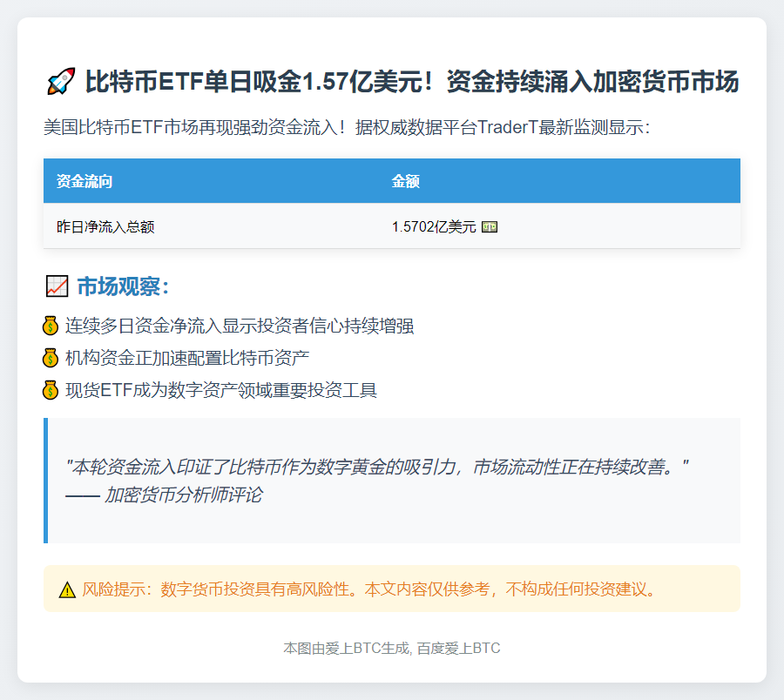The image size is (784, 700).
Task: Select the 资金流向 table column header
Action: (x=84, y=181)
